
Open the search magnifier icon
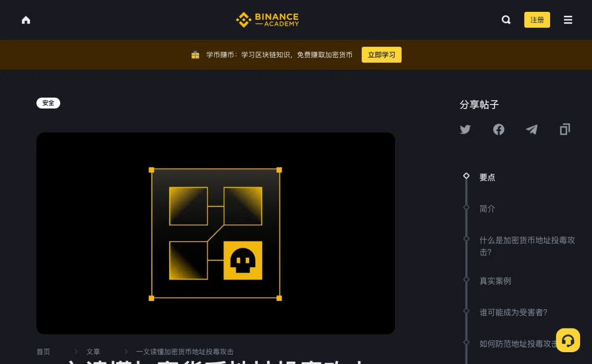coord(506,20)
